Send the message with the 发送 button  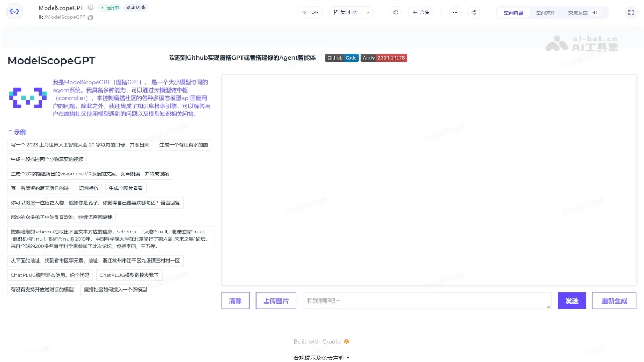pyautogui.click(x=572, y=301)
